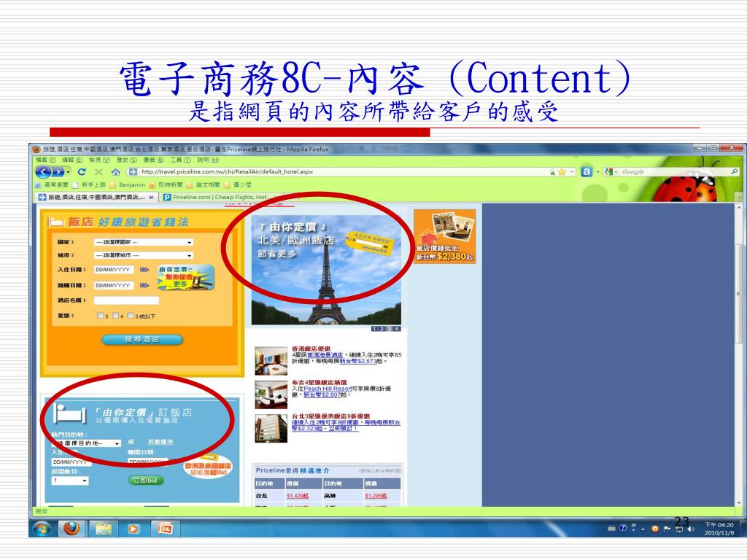
Task: Go back with the Firefox back arrow
Action: click(x=43, y=172)
